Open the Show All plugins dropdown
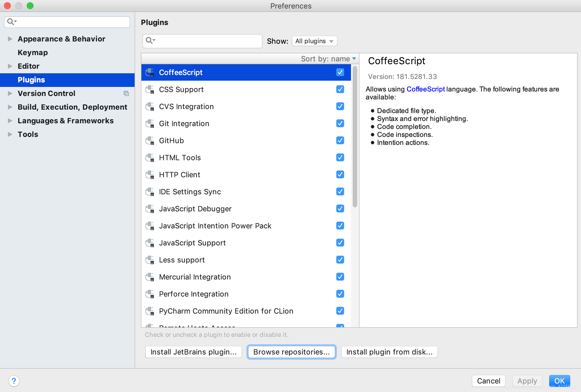The height and width of the screenshot is (392, 581). (x=314, y=41)
